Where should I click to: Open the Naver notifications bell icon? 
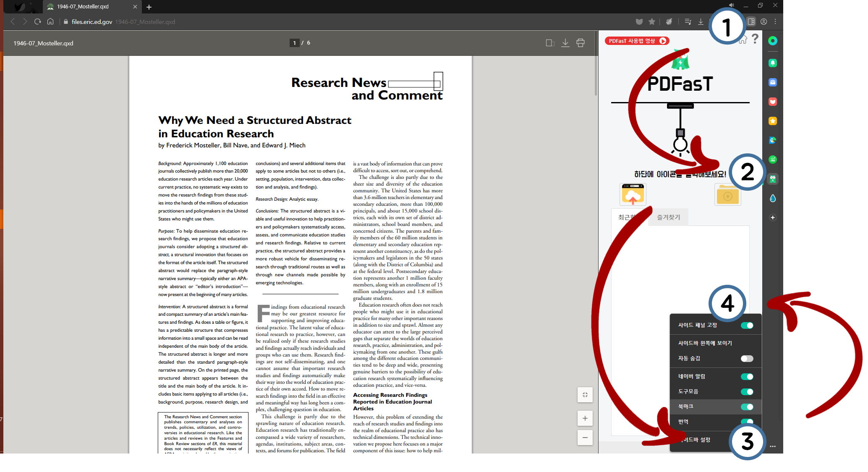tap(772, 63)
